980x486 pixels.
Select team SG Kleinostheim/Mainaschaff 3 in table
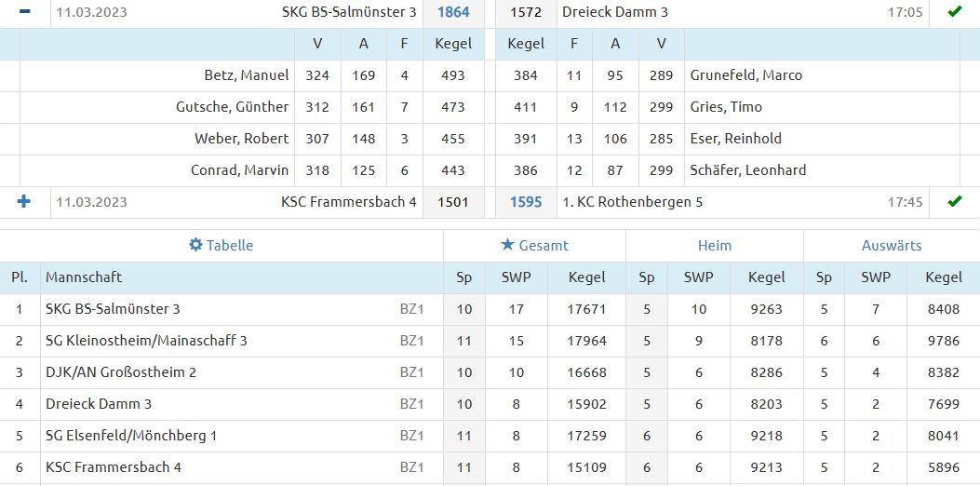click(x=146, y=341)
